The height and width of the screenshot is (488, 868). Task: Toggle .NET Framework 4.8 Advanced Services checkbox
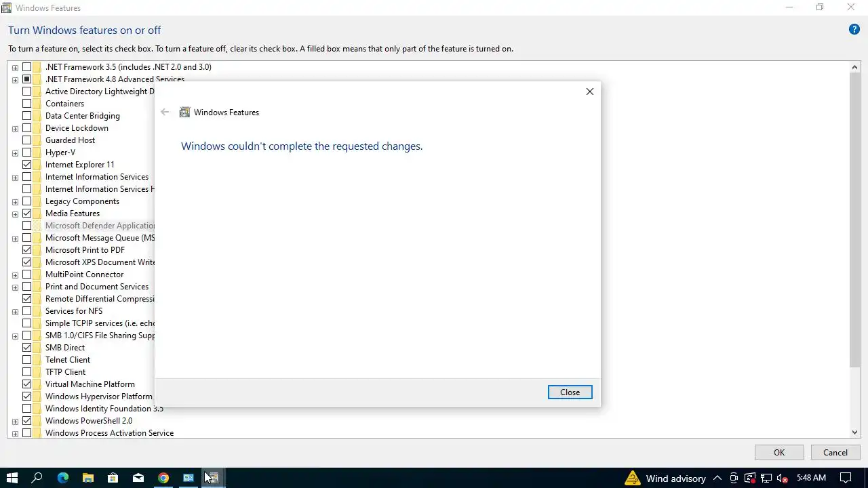pyautogui.click(x=27, y=79)
